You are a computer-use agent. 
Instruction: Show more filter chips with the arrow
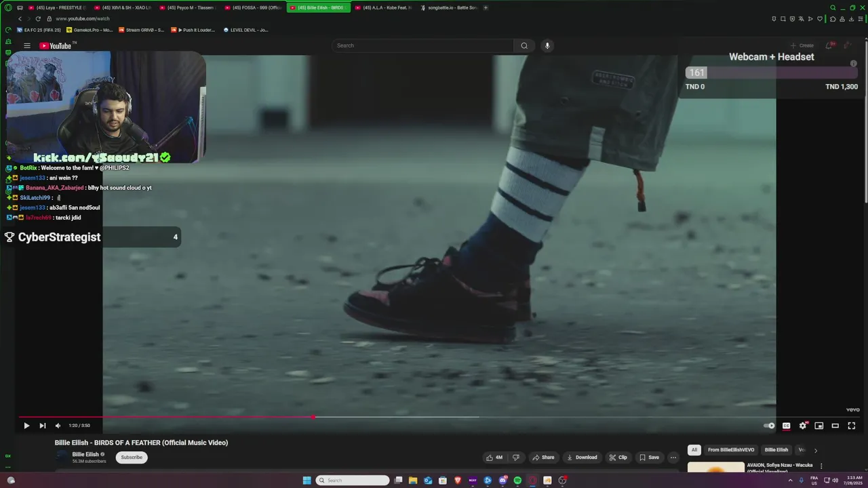(816, 450)
